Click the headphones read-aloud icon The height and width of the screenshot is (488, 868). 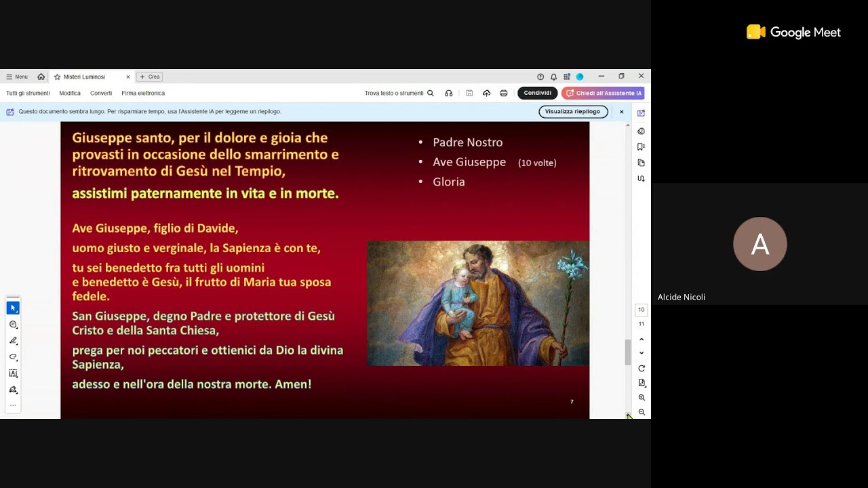coord(449,93)
